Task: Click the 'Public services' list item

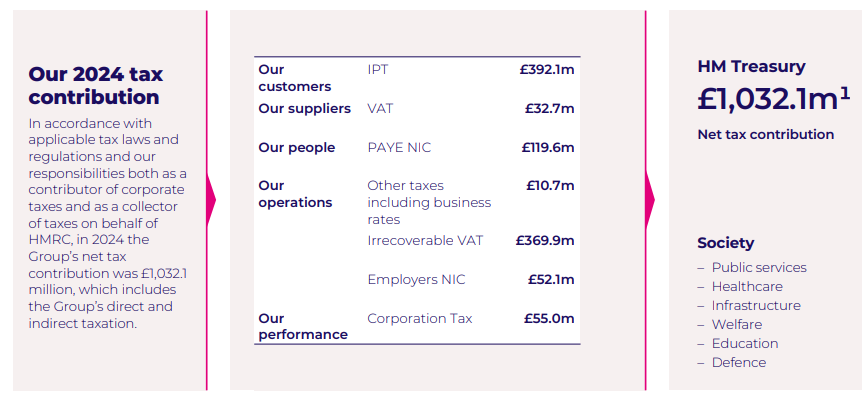Action: pos(759,268)
